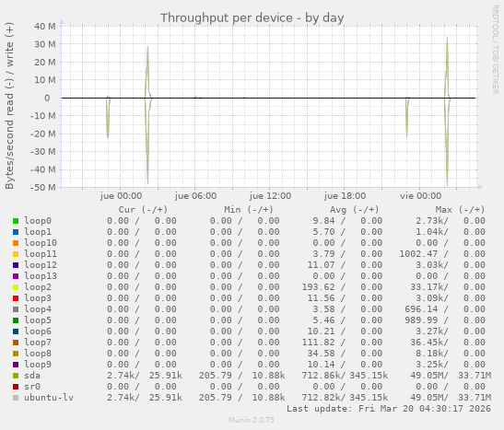
Task: Select the loop4 legend label
Action: point(38,309)
